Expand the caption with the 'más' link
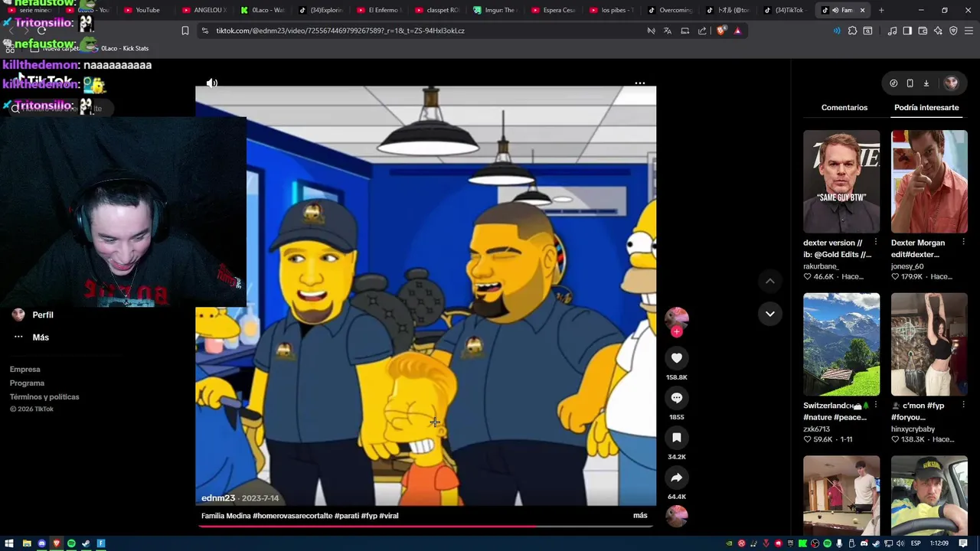Screen dimensions: 980x551 click(640, 516)
